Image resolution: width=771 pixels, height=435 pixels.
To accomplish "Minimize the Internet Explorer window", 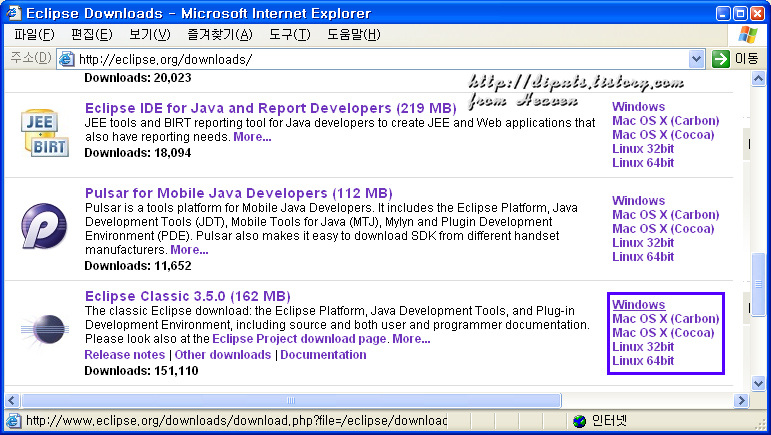I will pyautogui.click(x=723, y=13).
